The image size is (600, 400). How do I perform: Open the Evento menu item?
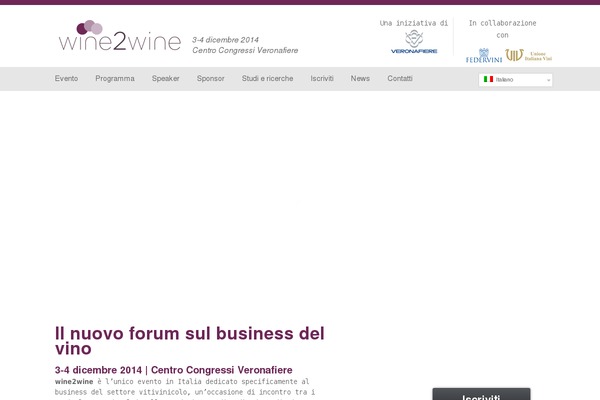click(66, 78)
